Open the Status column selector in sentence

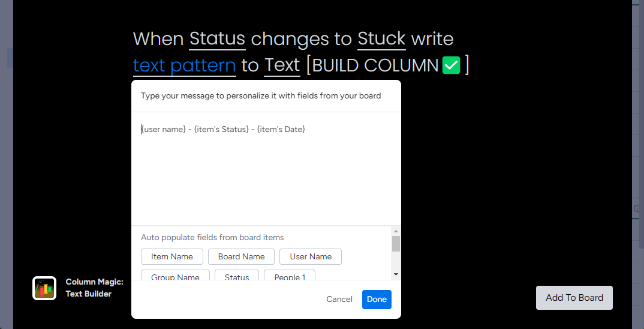tap(217, 39)
